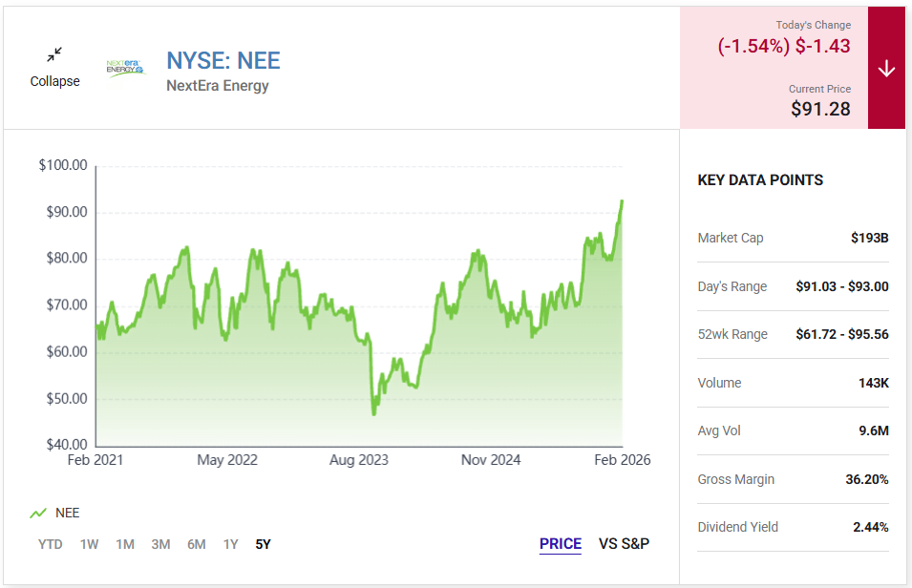Switch chart to 3M range

[x=160, y=544]
